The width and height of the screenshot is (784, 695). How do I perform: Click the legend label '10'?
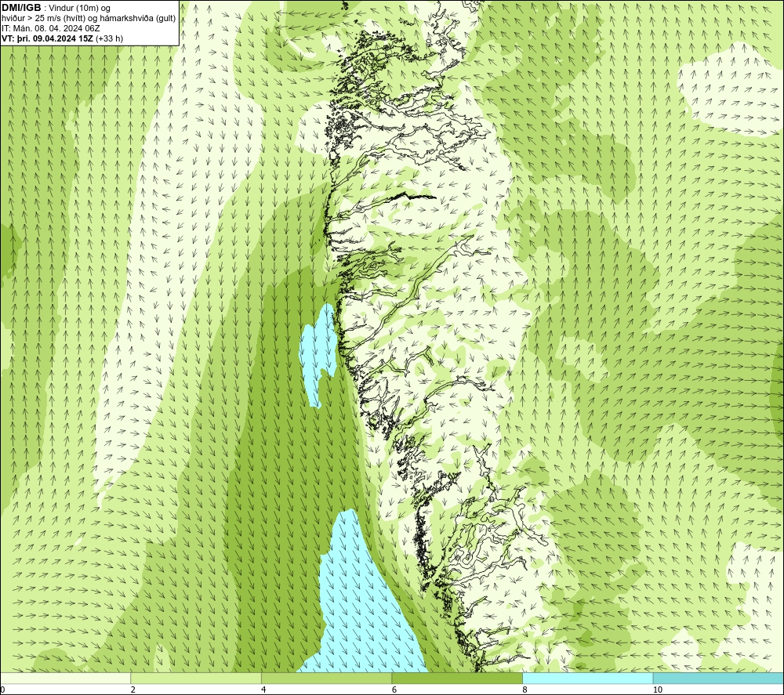tap(658, 690)
